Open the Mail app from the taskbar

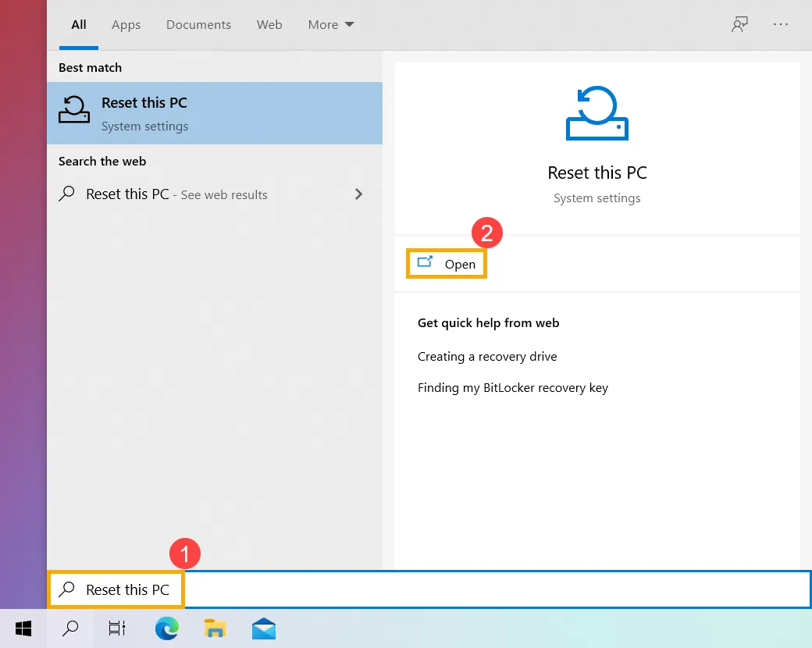(263, 628)
